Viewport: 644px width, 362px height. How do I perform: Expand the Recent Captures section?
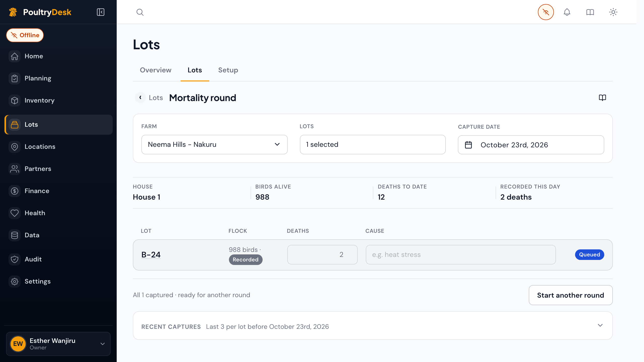coord(373,326)
